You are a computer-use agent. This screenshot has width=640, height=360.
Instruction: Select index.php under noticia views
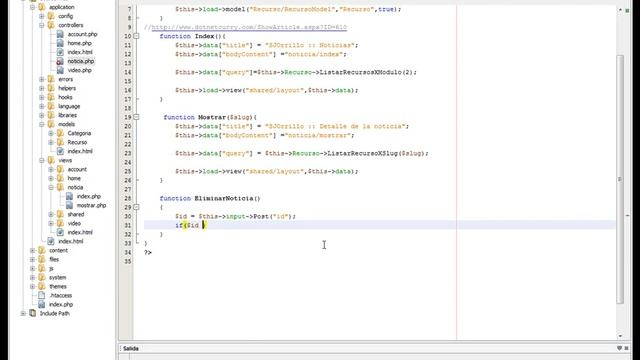click(x=89, y=196)
